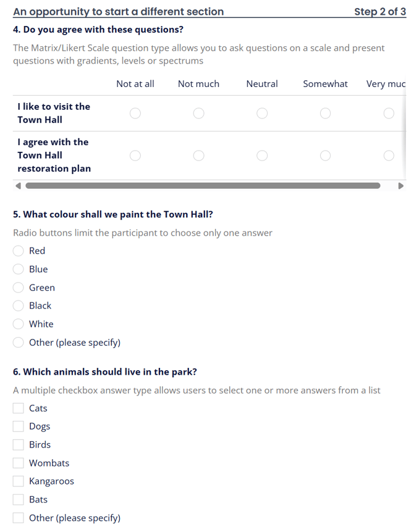
Task: Click the matrix horizontal scrollbar thumb
Action: tap(203, 186)
